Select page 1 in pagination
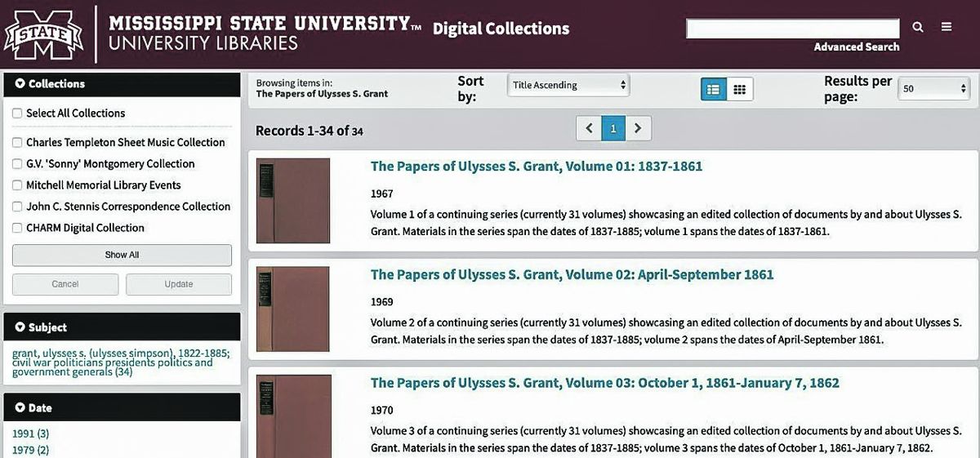Viewport: 980px width, 458px height. pyautogui.click(x=613, y=128)
